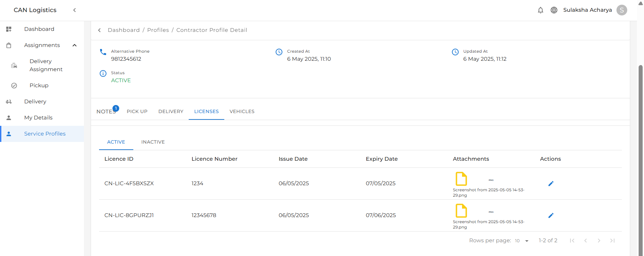Click Screenshot filename under licence 1234

point(489,193)
